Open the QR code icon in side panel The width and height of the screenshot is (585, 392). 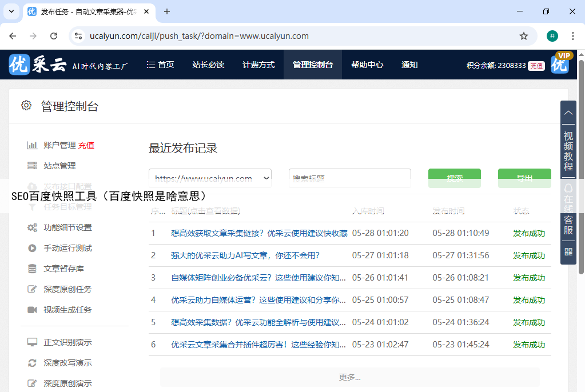568,251
